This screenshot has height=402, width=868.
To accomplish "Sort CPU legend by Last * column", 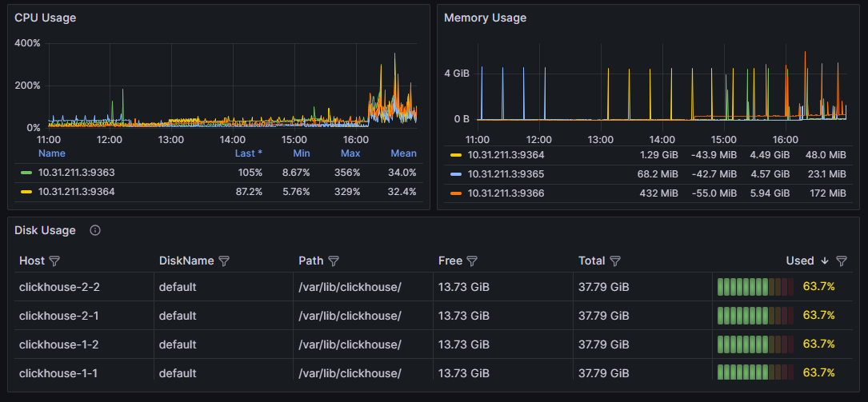I will (x=248, y=153).
